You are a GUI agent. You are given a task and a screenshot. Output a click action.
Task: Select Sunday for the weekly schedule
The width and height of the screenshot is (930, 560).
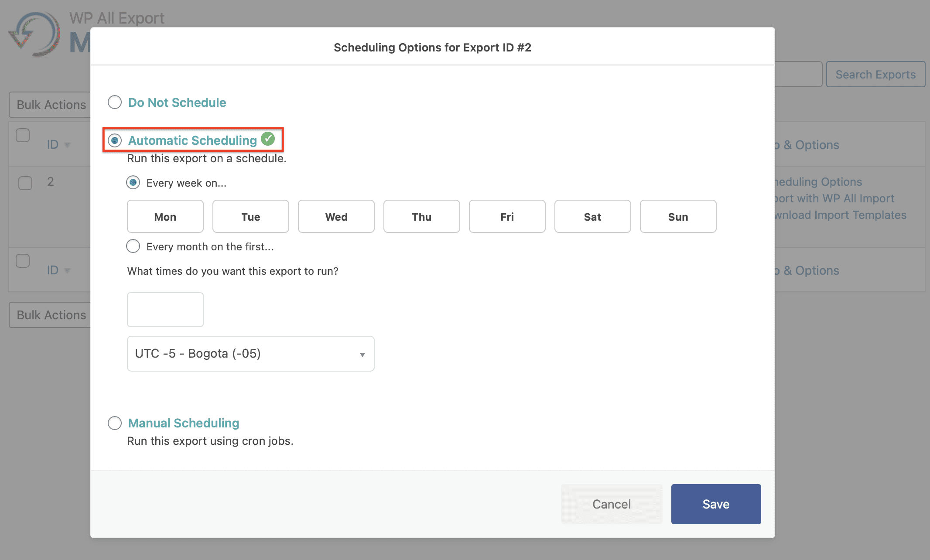point(678,216)
